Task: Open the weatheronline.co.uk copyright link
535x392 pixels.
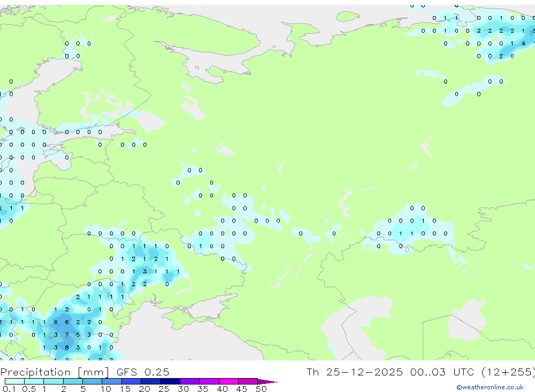Action: click(x=490, y=387)
